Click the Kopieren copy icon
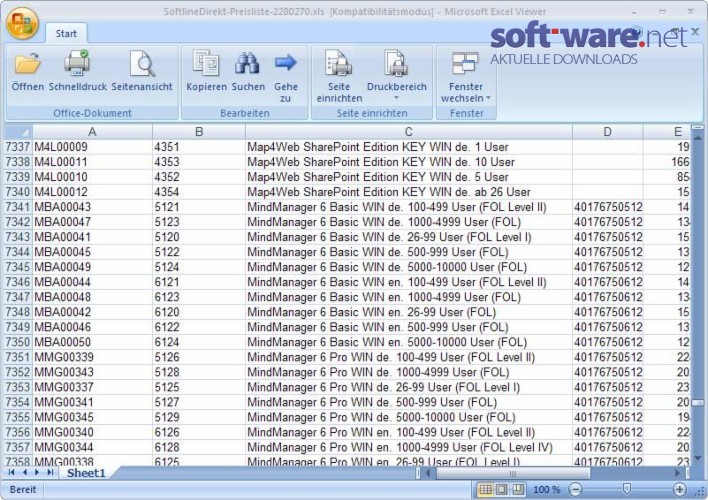 [x=206, y=64]
